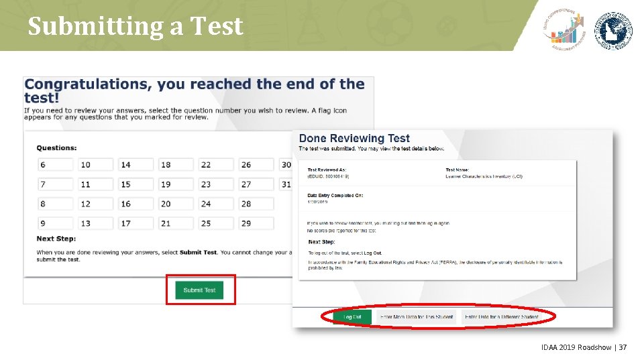Image resolution: width=644 pixels, height=362 pixels.
Task: Pick question 29 from the list
Action: [x=256, y=223]
